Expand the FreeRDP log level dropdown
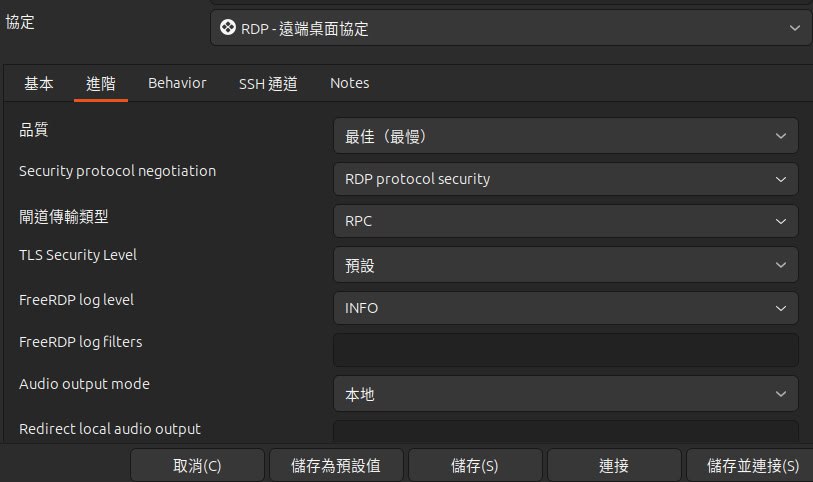This screenshot has height=482, width=813. click(565, 308)
